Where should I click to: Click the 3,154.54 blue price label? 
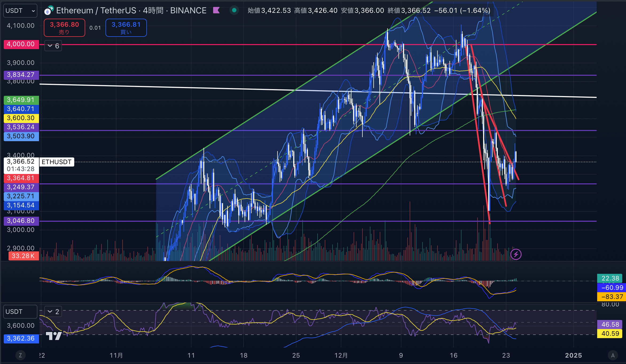[x=21, y=205]
